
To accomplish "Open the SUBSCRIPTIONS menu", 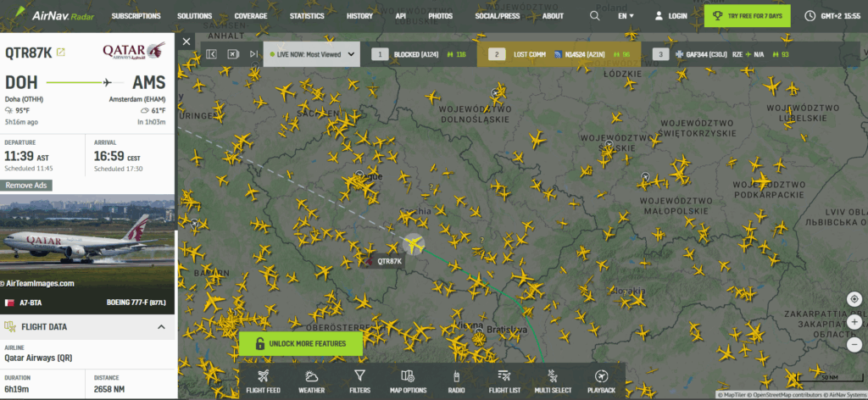I will pos(136,16).
